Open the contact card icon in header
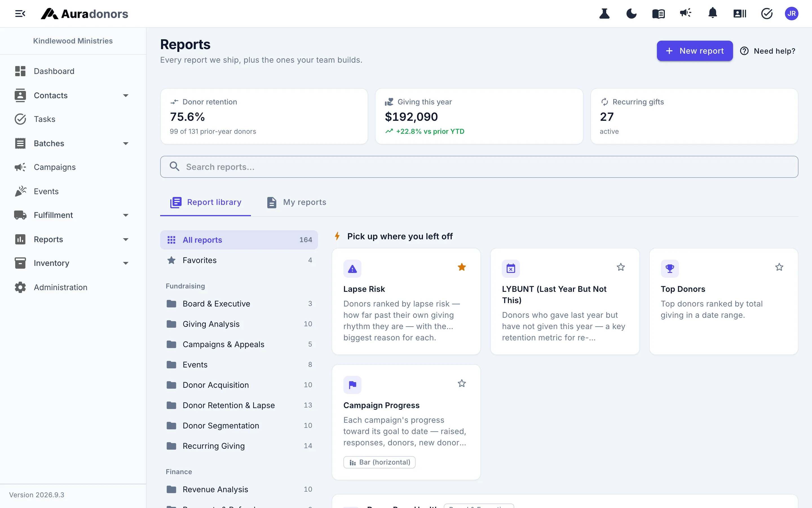Image resolution: width=812 pixels, height=508 pixels. click(740, 14)
